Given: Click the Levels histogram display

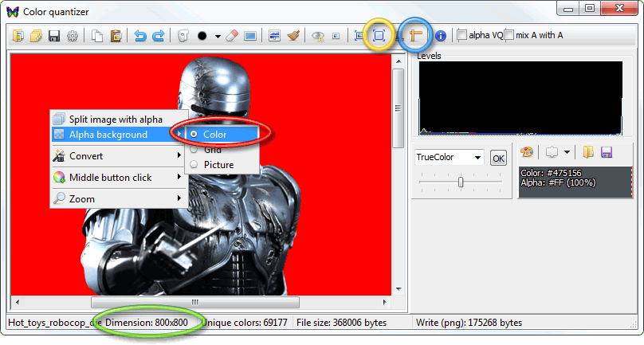Looking at the screenshot, I should [520, 99].
